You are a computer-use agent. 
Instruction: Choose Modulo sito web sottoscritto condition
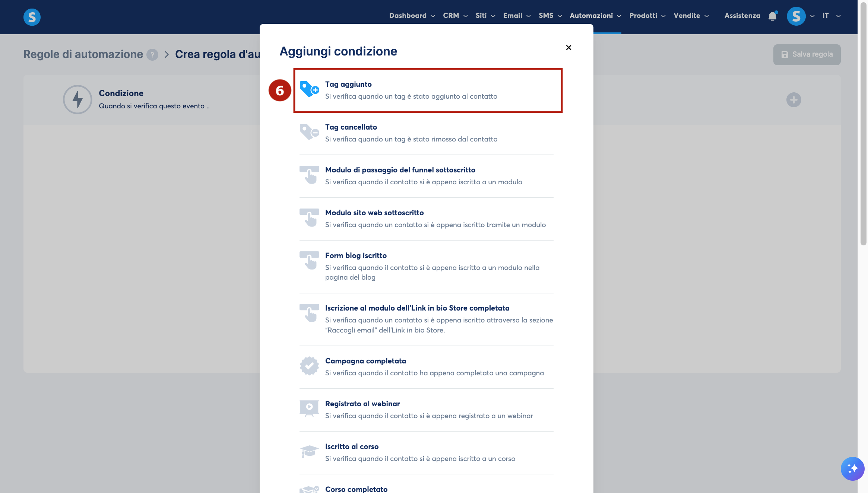click(426, 219)
